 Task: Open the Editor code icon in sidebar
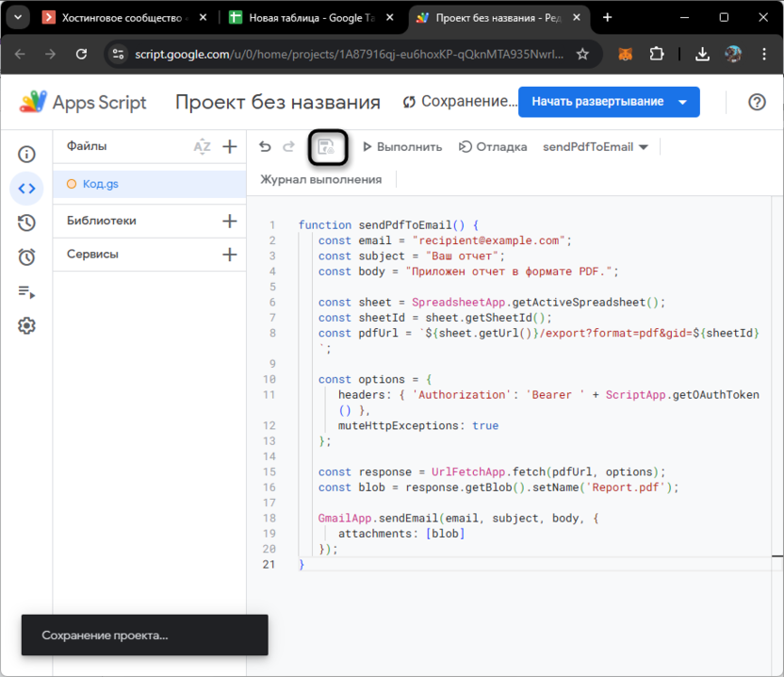26,189
